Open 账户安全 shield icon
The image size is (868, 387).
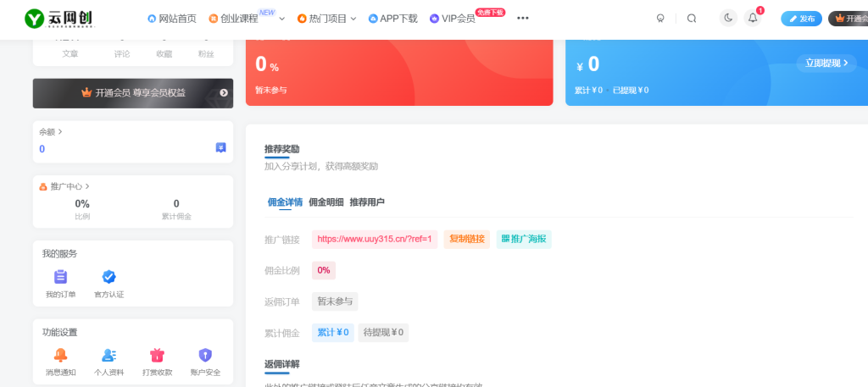(205, 355)
